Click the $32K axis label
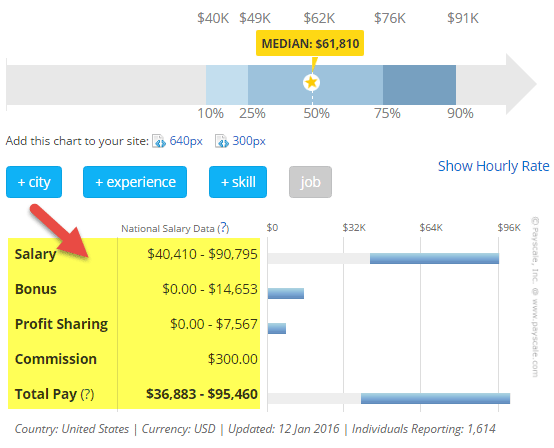554x448 pixels. [354, 228]
